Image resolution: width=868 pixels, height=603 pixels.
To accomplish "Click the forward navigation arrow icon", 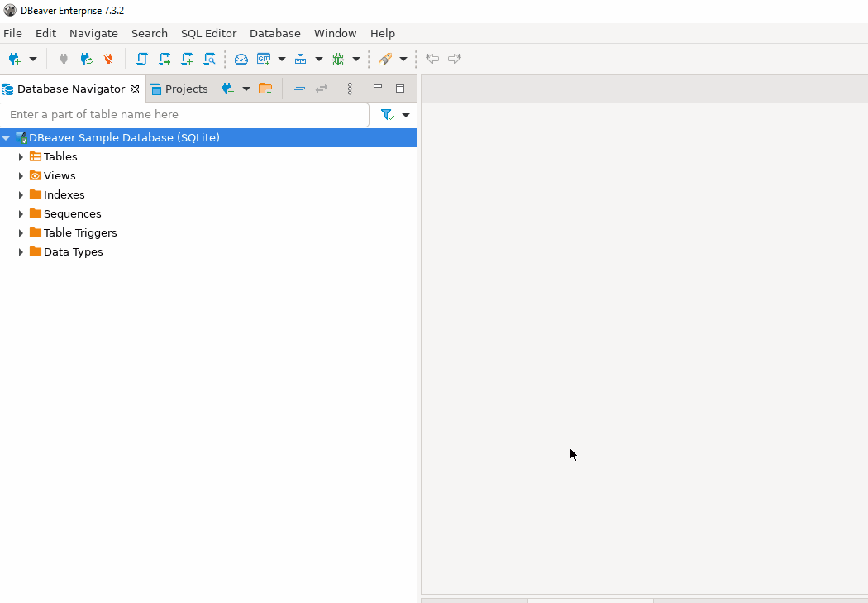I will (x=455, y=59).
